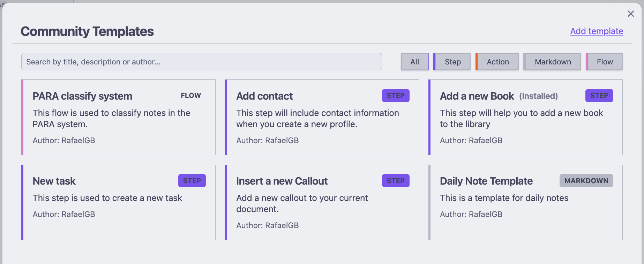Select the All filter
The image size is (644, 264).
coord(414,62)
